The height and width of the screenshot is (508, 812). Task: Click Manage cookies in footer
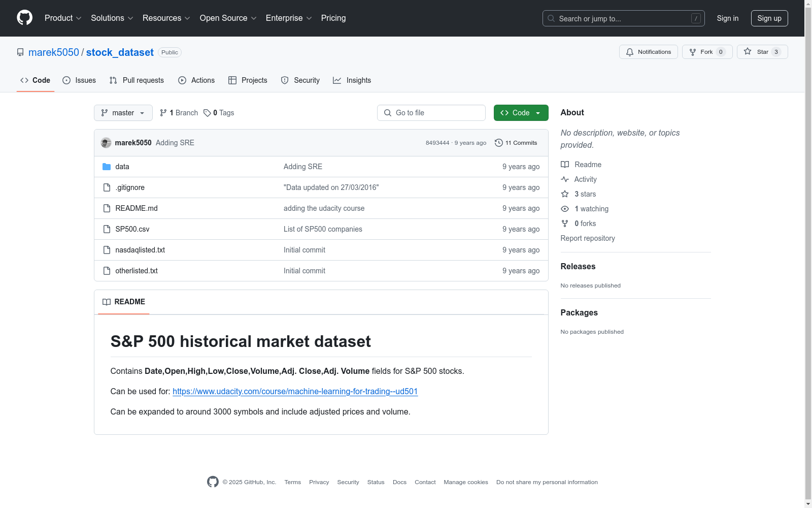click(x=466, y=482)
